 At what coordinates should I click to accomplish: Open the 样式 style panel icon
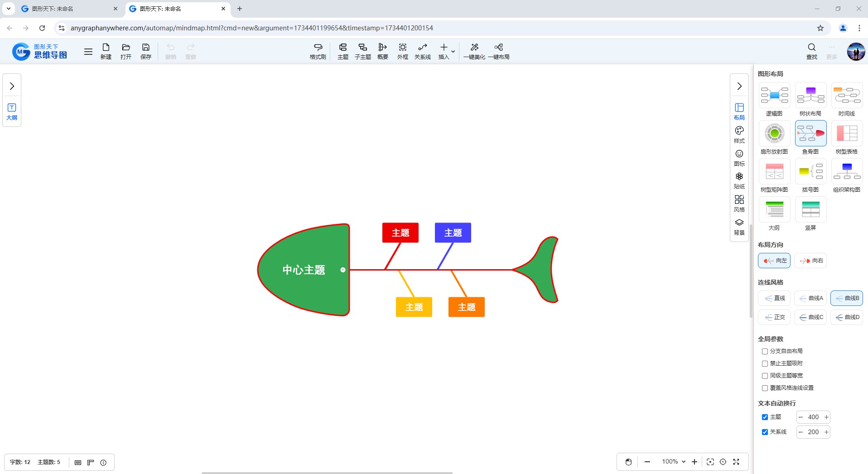(x=739, y=134)
